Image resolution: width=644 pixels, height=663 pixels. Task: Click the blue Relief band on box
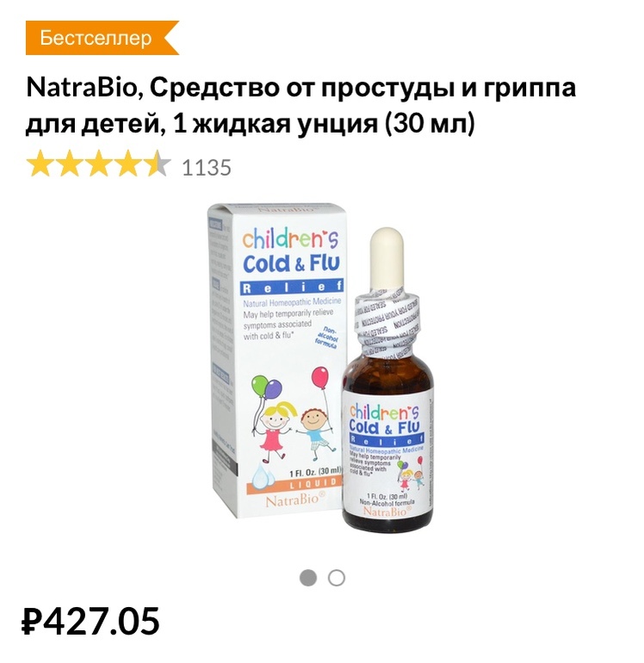point(291,287)
